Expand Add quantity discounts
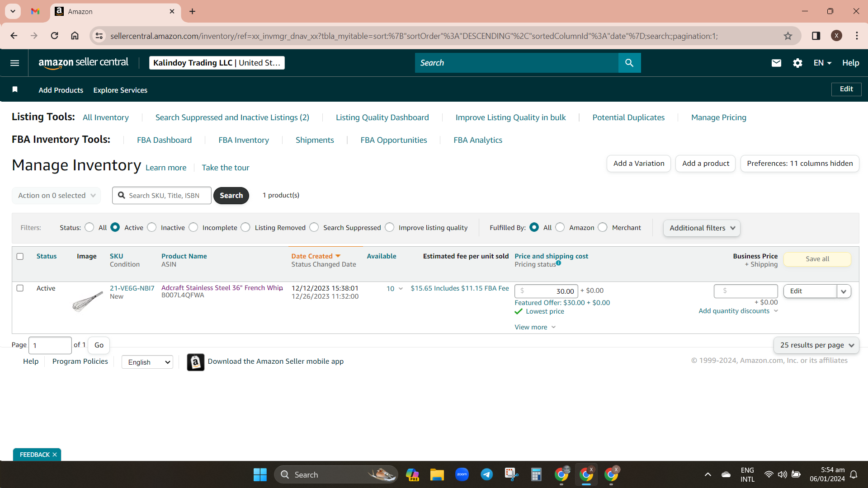Viewport: 868px width, 488px height. (x=738, y=311)
